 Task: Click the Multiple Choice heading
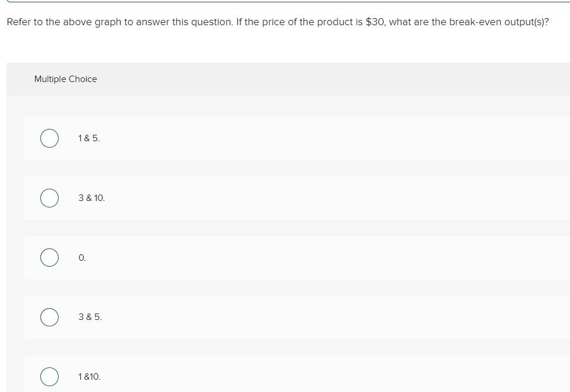coord(66,79)
